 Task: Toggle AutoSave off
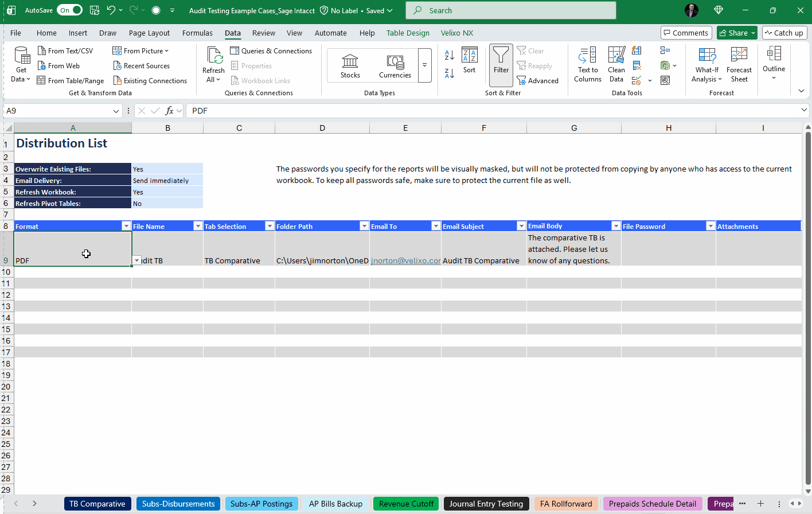click(x=69, y=10)
